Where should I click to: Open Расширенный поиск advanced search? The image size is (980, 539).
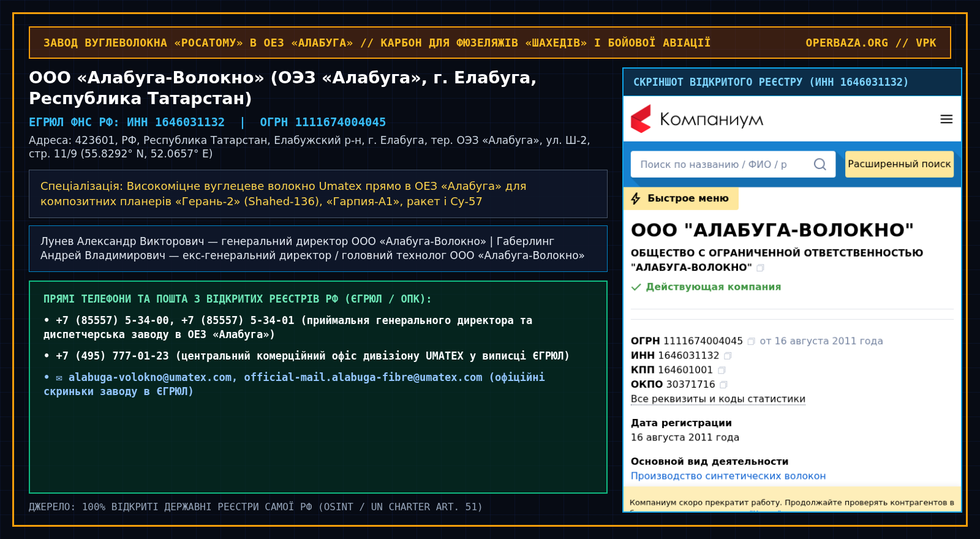(x=899, y=164)
